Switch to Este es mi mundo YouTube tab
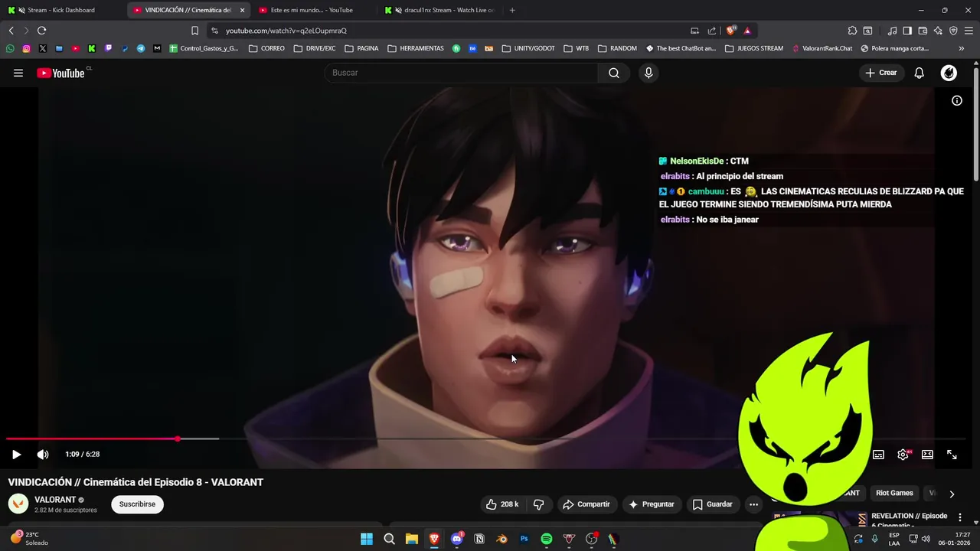The height and width of the screenshot is (551, 980). click(312, 10)
